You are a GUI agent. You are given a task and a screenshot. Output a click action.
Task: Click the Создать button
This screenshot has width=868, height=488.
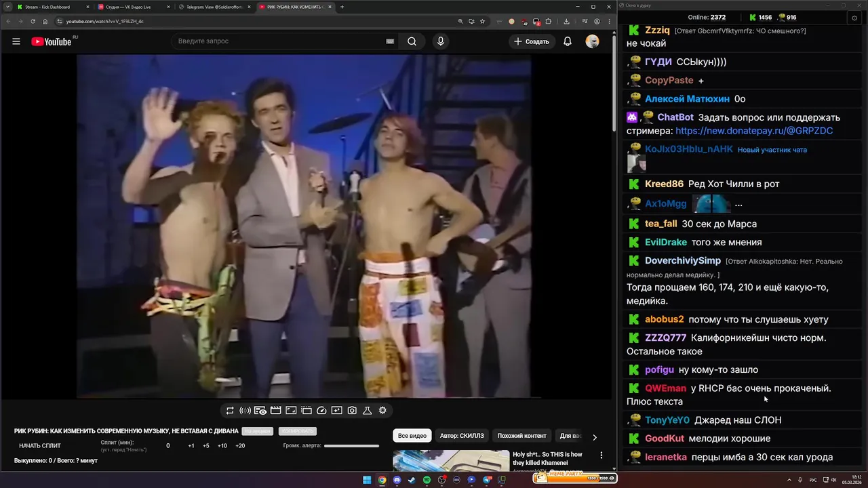[532, 41]
